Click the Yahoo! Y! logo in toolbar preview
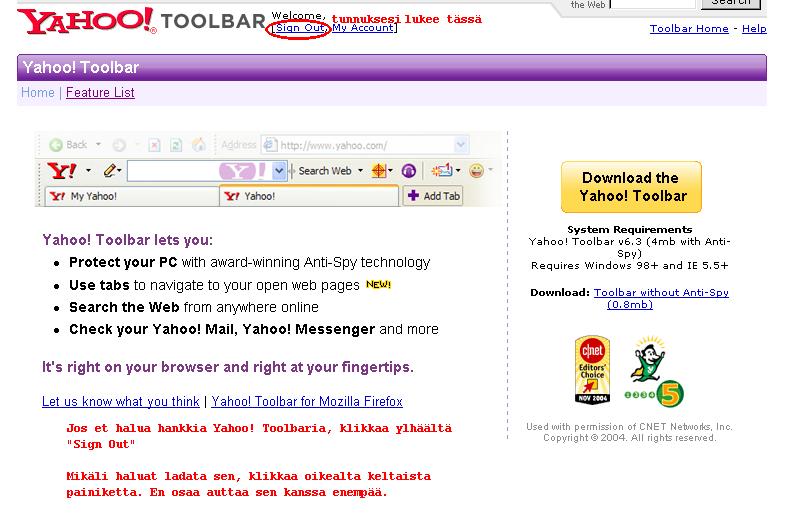This screenshot has width=806, height=528. point(60,171)
